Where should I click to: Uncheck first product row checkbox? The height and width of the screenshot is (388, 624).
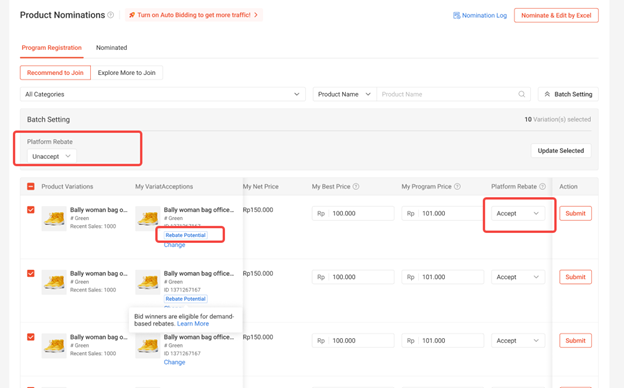(31, 210)
